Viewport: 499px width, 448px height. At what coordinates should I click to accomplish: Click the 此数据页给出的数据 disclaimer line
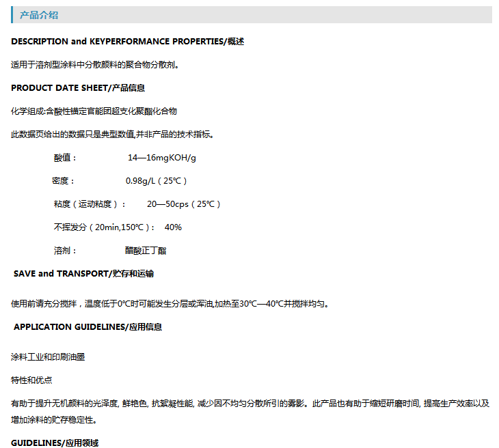click(x=113, y=135)
